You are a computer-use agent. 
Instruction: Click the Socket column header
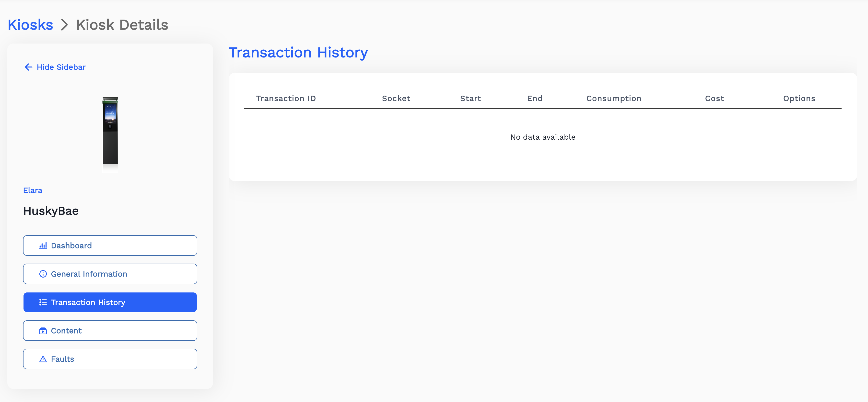click(x=396, y=98)
